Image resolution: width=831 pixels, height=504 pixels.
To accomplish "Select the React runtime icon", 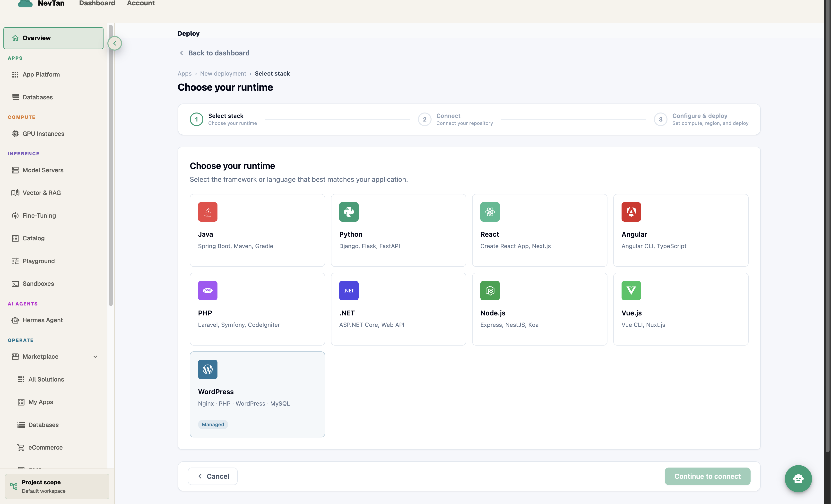I will click(x=490, y=212).
